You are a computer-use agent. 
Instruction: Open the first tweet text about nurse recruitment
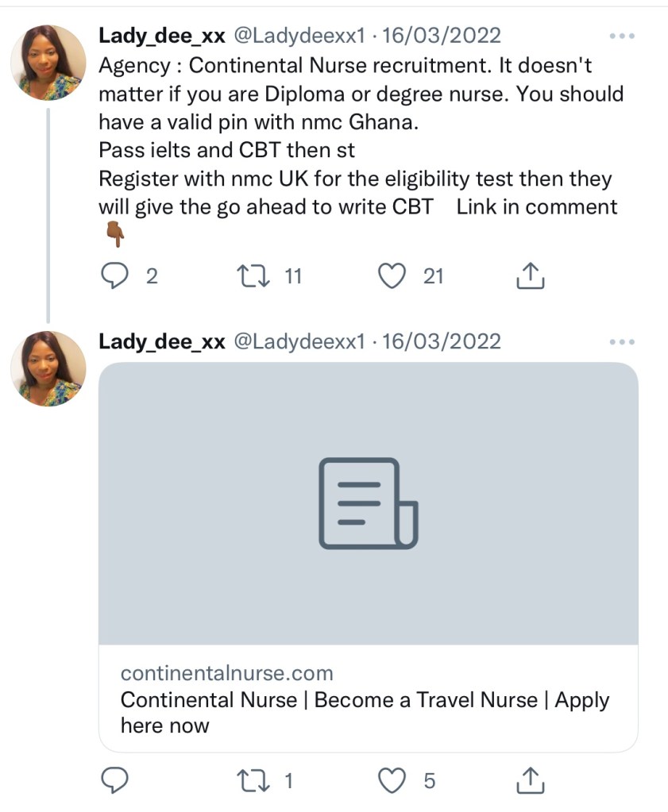tap(357, 135)
